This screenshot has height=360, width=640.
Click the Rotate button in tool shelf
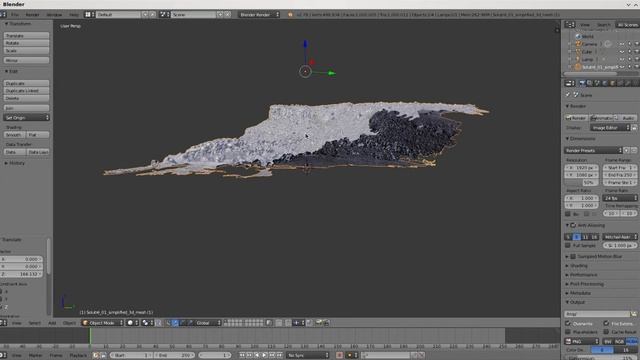tap(27, 43)
